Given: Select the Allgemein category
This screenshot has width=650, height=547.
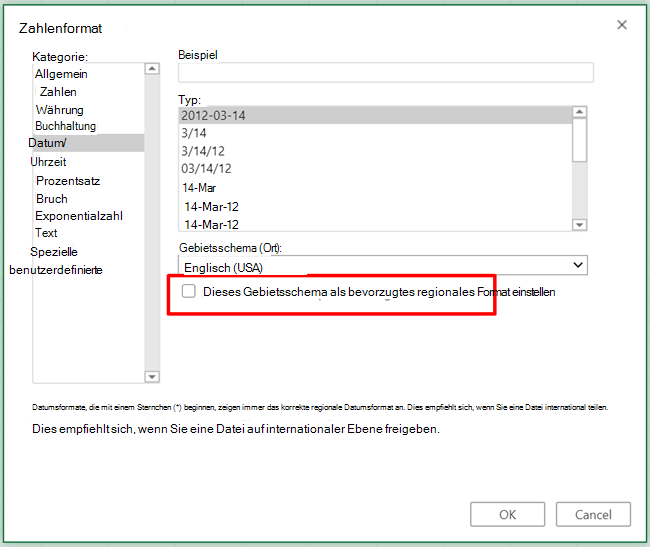Looking at the screenshot, I should click(x=61, y=74).
